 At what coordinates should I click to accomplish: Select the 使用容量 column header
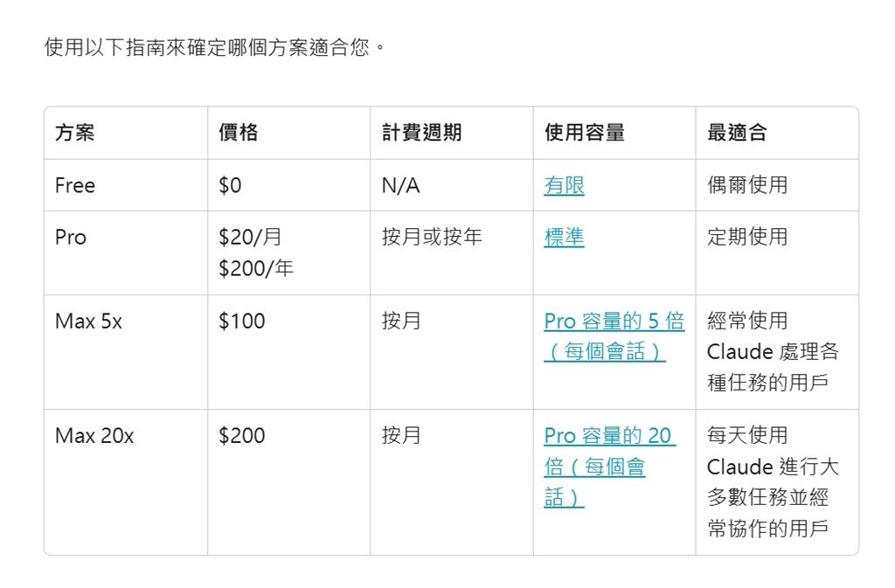[584, 133]
